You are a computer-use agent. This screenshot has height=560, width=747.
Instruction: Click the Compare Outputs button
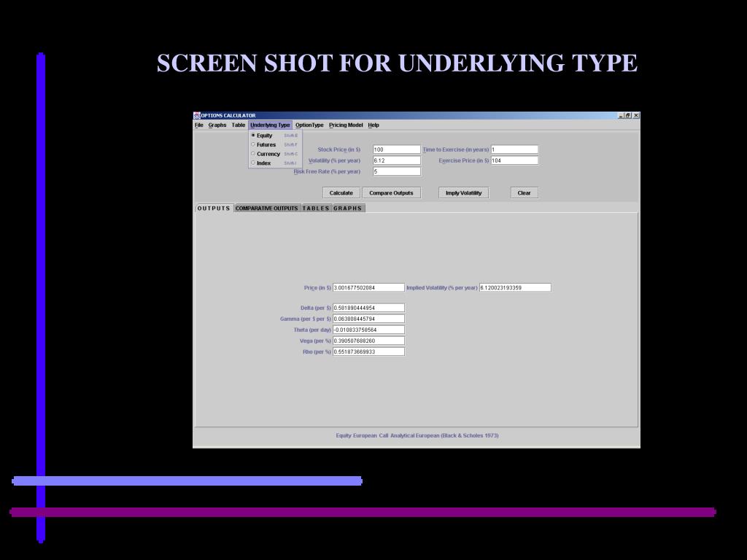[391, 193]
